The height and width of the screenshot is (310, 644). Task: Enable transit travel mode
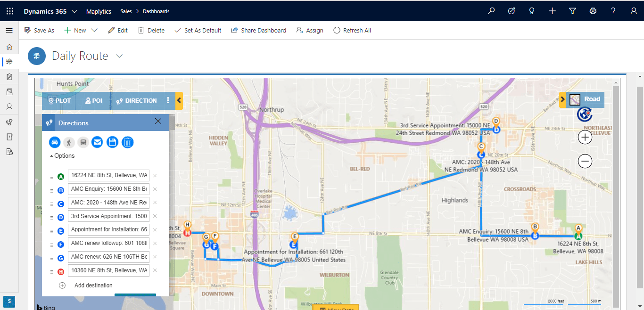point(83,142)
